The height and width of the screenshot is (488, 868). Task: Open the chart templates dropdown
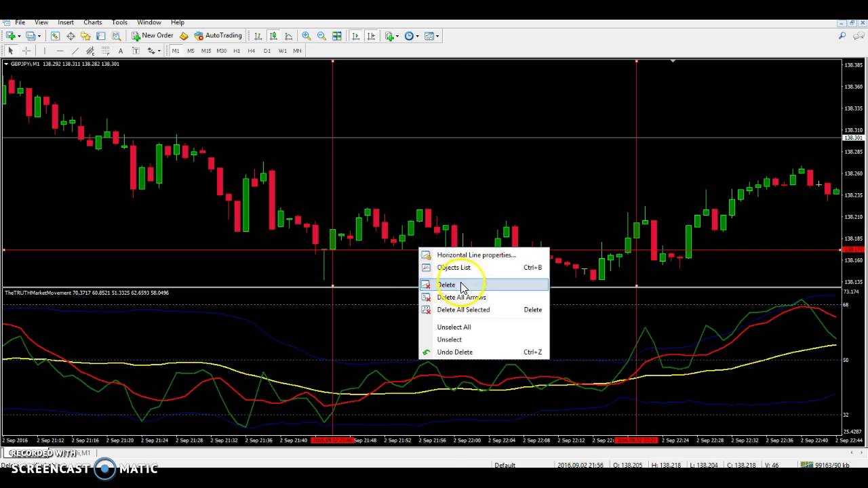431,36
